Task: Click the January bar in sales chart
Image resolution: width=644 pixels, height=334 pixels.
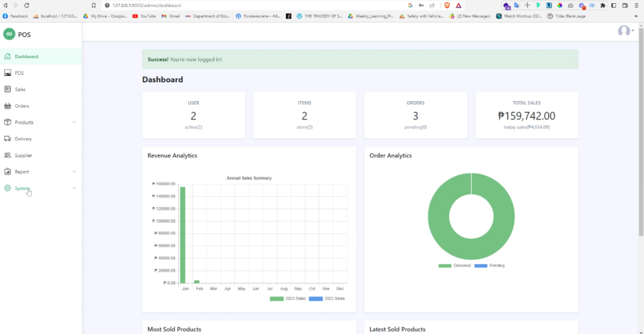Action: pos(183,235)
